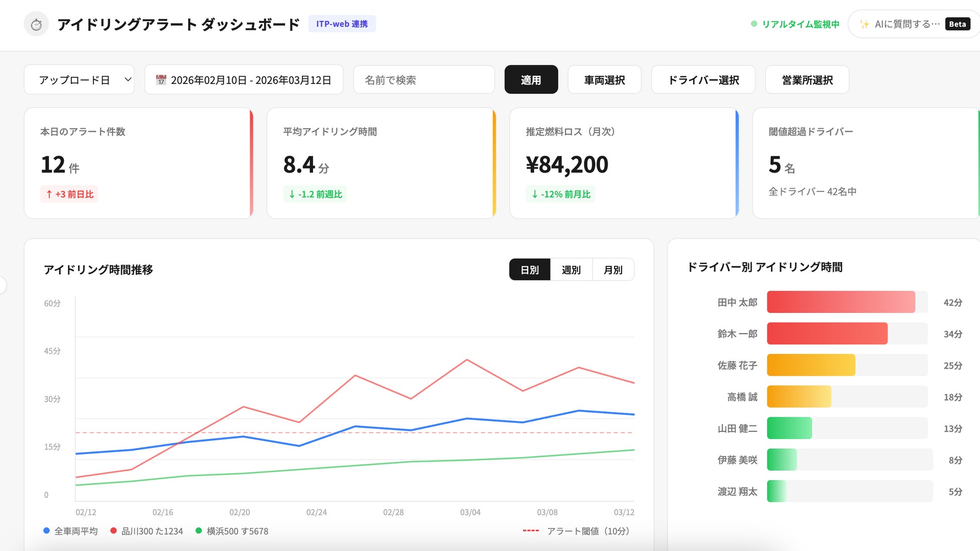The image size is (980, 551).
Task: Click the ドライバー選択 button
Action: coord(703,80)
